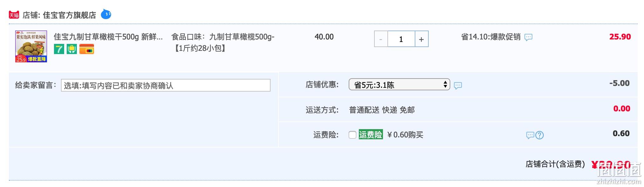
Task: Enable the 运费险 shipping insurance checkbox
Action: point(352,135)
